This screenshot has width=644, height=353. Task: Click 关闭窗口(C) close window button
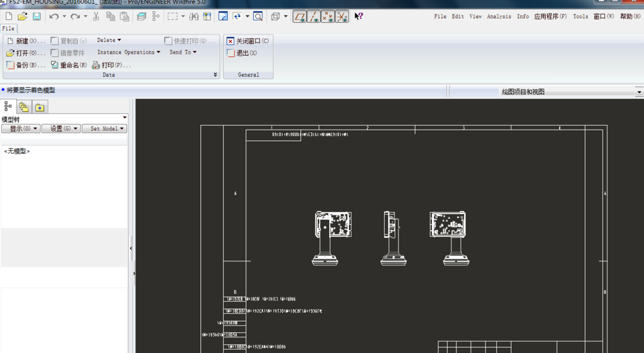247,41
